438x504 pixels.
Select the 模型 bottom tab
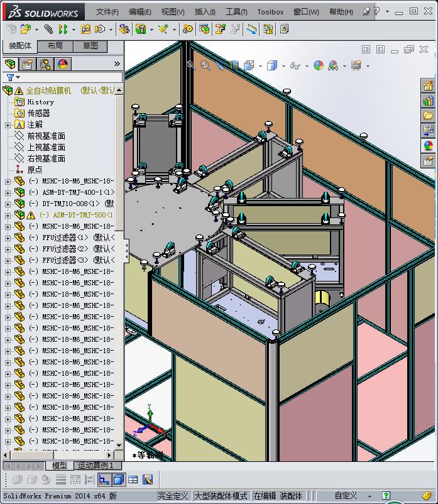click(60, 466)
